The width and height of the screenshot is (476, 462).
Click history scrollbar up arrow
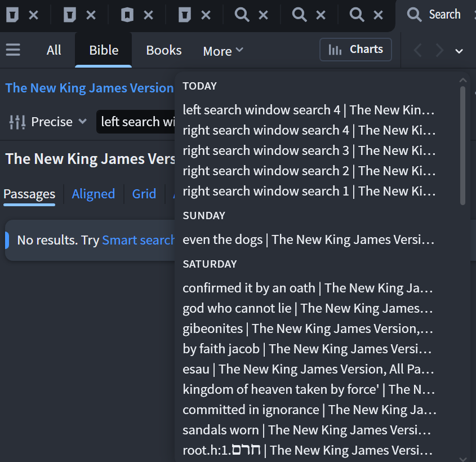point(463,80)
